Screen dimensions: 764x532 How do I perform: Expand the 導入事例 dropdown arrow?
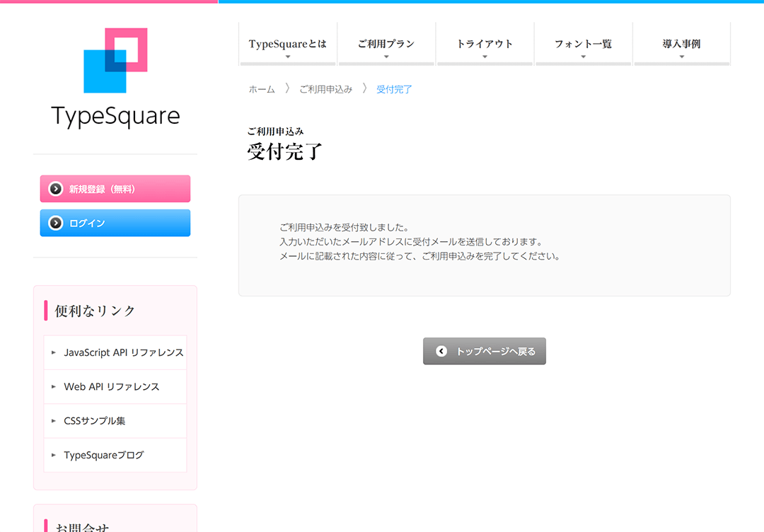(682, 57)
